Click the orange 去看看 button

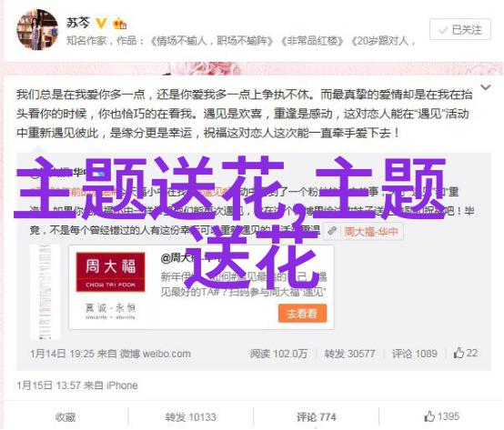[302, 314]
